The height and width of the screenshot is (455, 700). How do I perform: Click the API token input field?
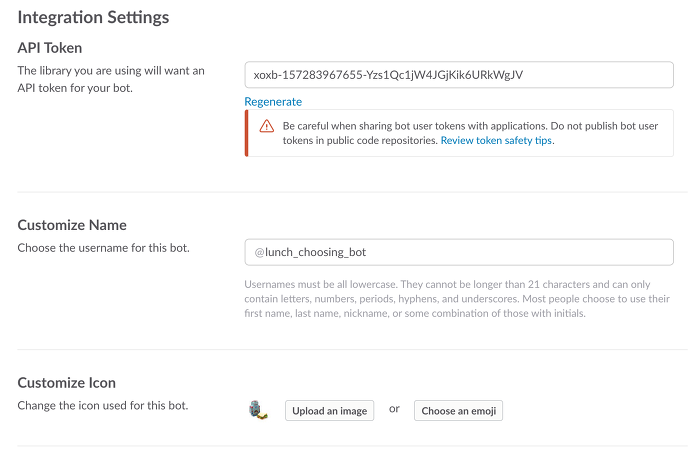click(x=459, y=75)
